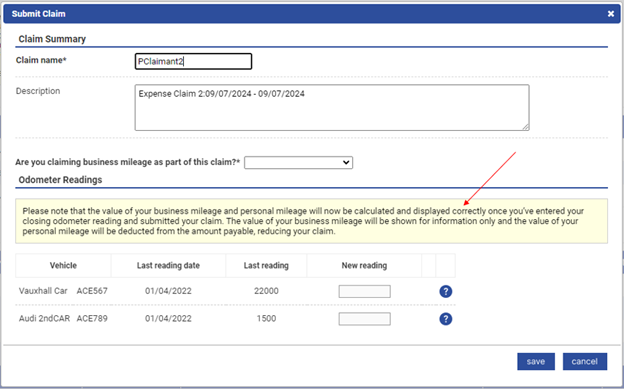Screen dimensions: 624x389
Task: Click last reading value 1500
Action: tap(266, 319)
